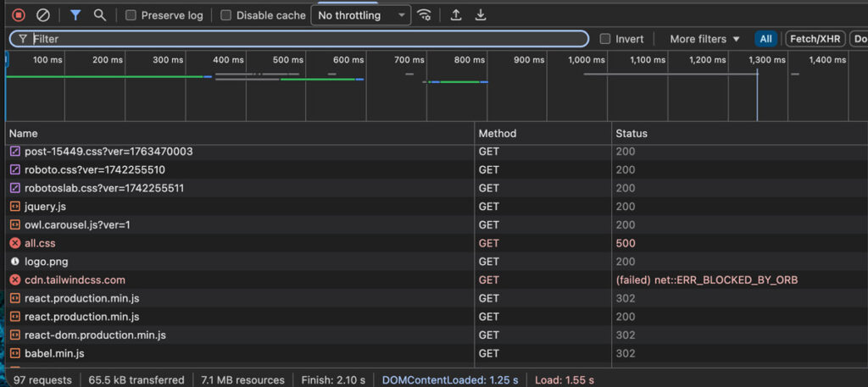Toggle the filter funnel icon
This screenshot has height=387, width=868.
75,15
